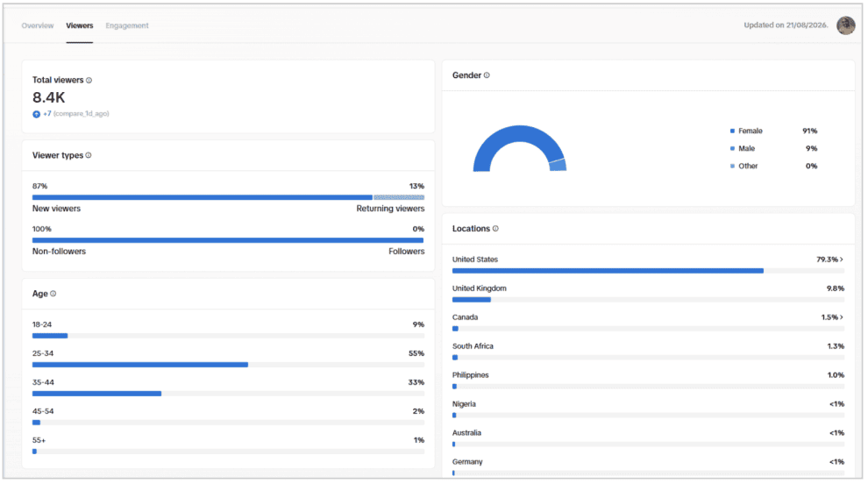868x484 pixels.
Task: Click the '13%' returning viewers value
Action: (416, 186)
